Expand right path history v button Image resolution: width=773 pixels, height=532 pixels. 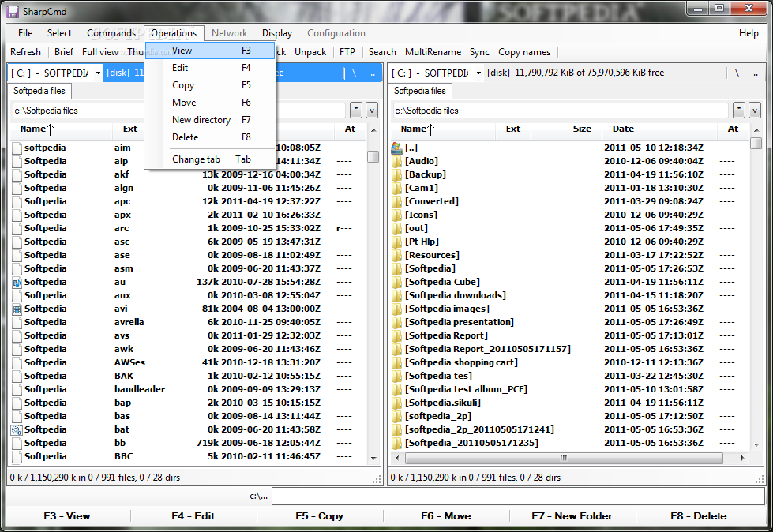[754, 111]
